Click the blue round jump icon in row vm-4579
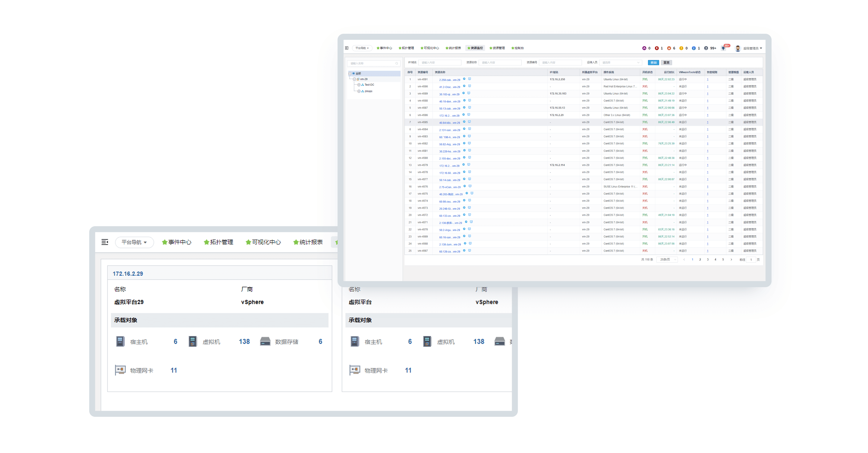The image size is (868, 453). click(463, 165)
